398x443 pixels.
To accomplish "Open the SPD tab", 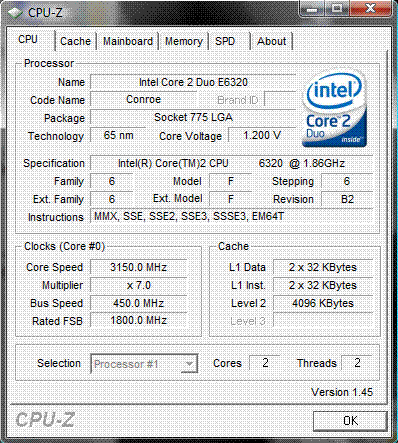I will tap(225, 41).
